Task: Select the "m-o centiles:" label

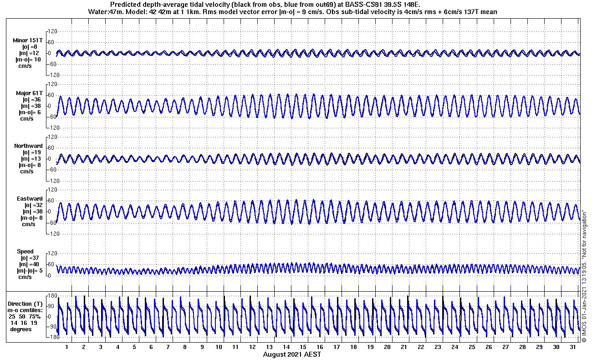Action: [x=26, y=310]
